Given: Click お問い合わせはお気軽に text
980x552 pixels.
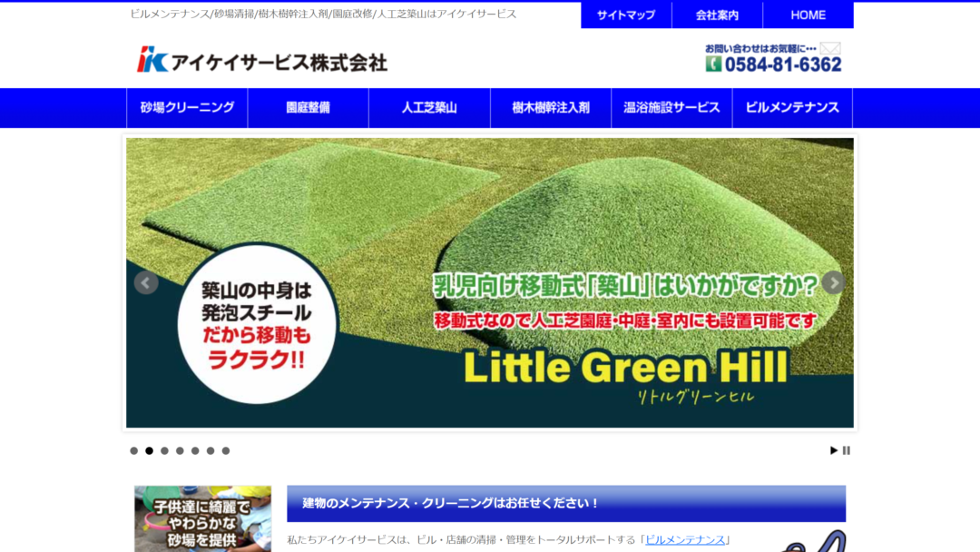Looking at the screenshot, I should (760, 49).
